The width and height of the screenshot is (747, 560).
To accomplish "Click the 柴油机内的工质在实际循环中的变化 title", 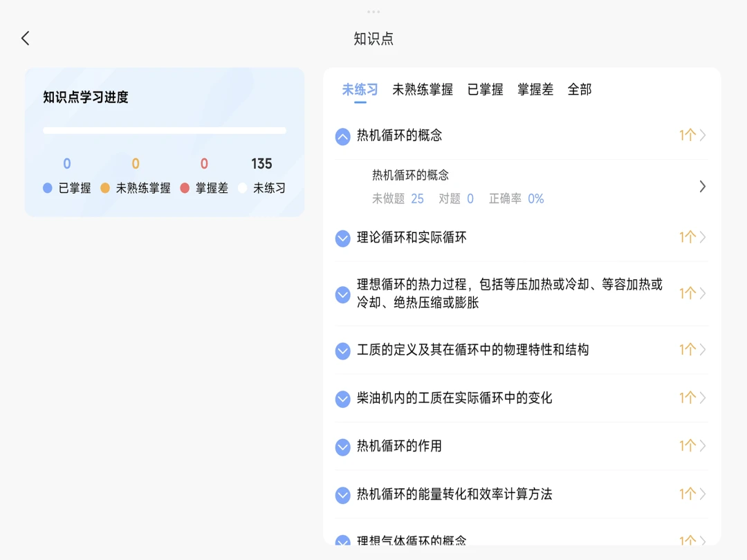I will pyautogui.click(x=454, y=398).
